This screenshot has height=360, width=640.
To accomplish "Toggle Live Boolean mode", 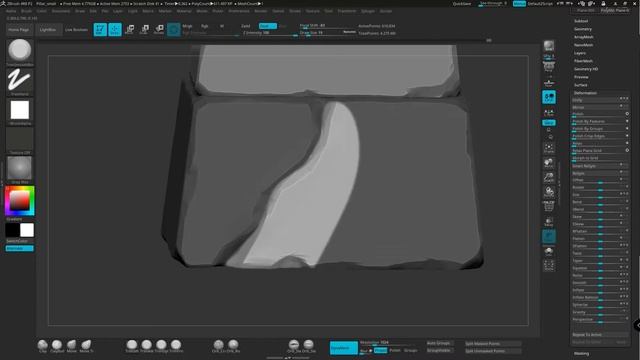I will (x=76, y=30).
